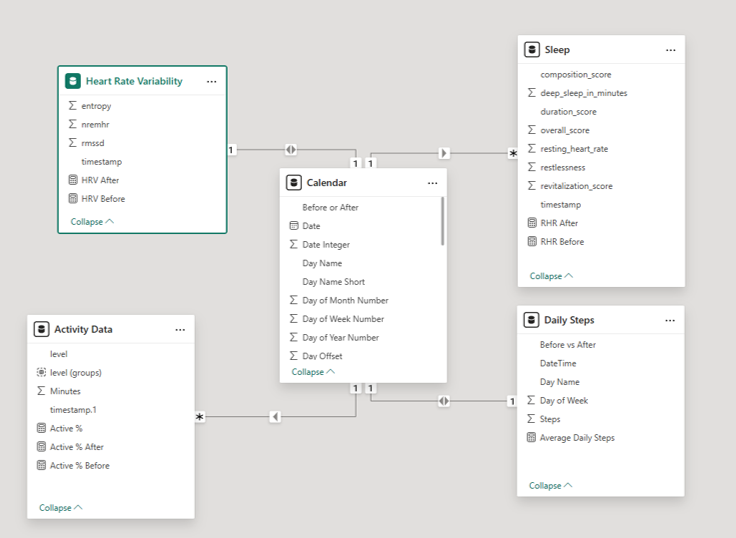
Task: Collapse the Daily Steps table
Action: pyautogui.click(x=551, y=485)
